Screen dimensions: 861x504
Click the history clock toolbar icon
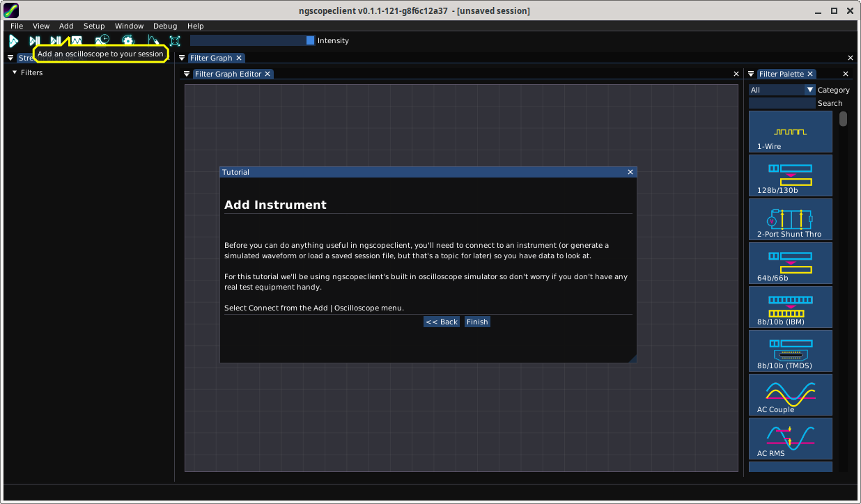(102, 41)
